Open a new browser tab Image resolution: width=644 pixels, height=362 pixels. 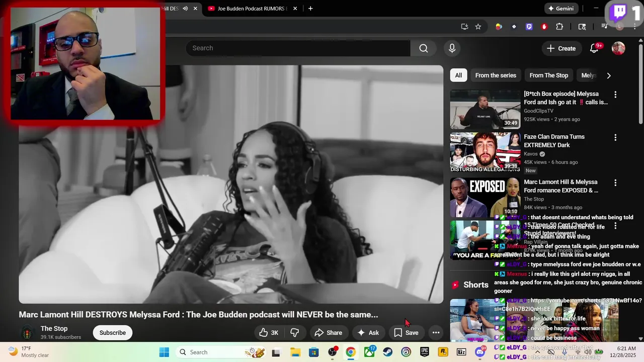310,9
